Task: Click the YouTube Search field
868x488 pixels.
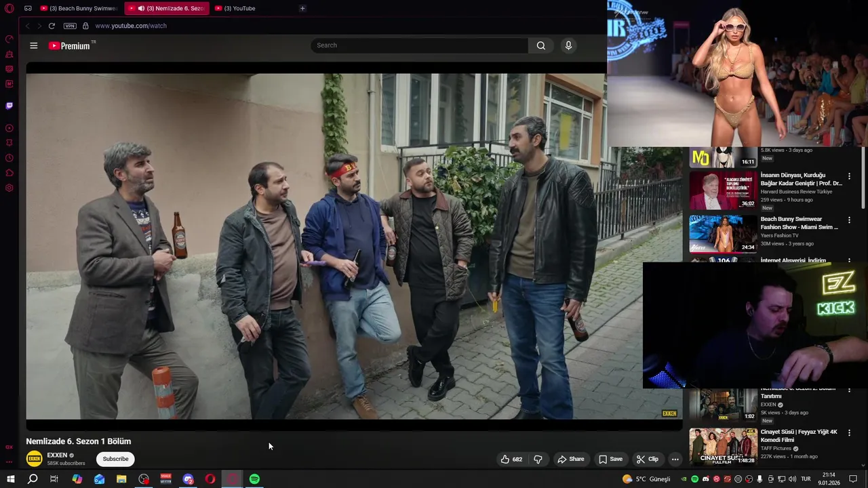Action: 419,45
